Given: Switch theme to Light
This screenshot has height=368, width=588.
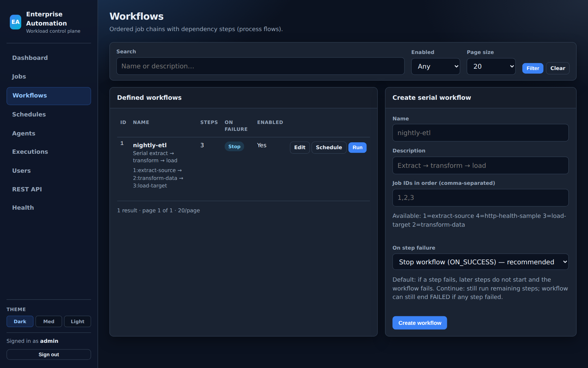Looking at the screenshot, I should click(77, 322).
